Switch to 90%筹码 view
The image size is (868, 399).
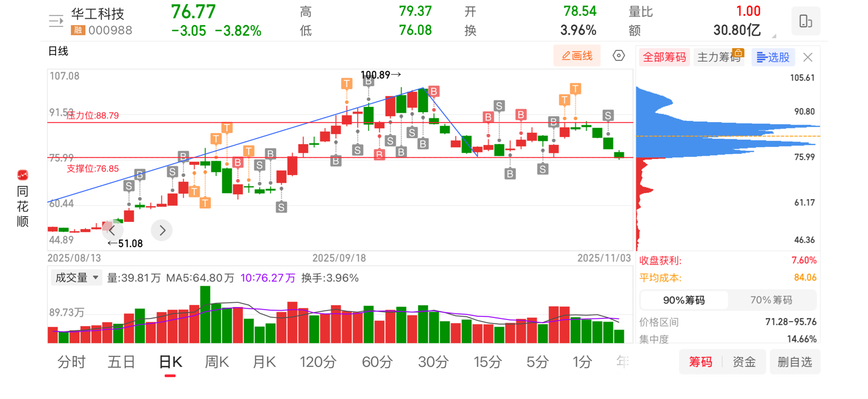click(684, 300)
